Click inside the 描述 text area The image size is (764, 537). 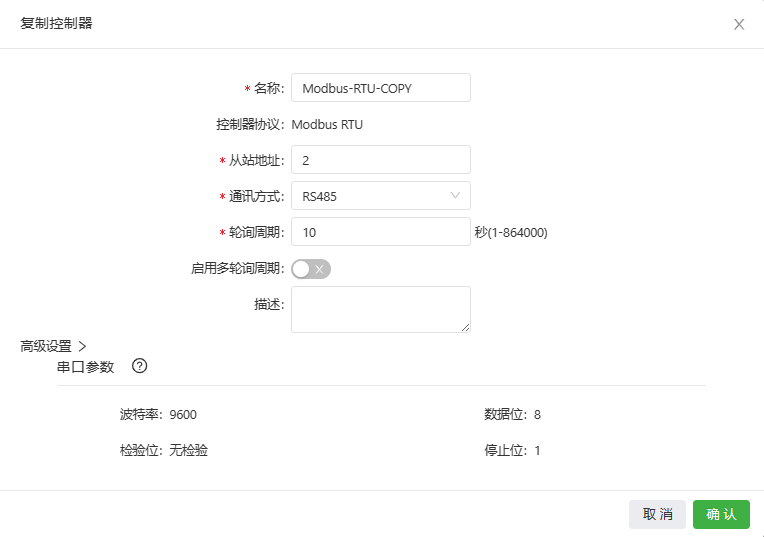[380, 309]
